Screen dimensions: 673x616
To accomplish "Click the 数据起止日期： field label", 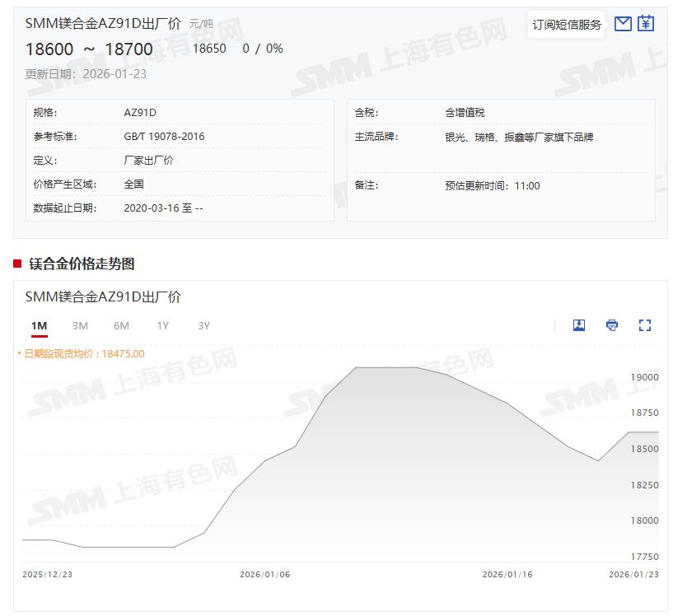I will (x=65, y=208).
